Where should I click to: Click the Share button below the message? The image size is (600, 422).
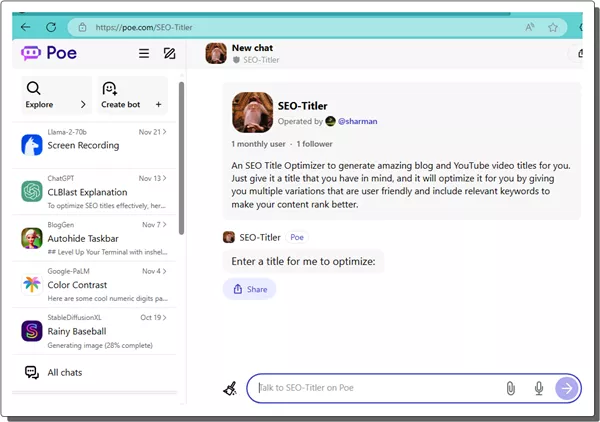[x=249, y=289]
